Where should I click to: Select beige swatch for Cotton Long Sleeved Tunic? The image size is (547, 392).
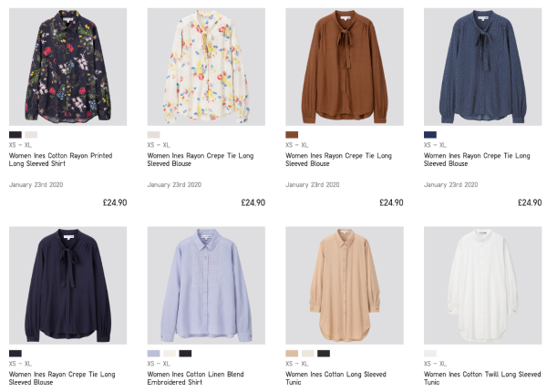point(292,353)
